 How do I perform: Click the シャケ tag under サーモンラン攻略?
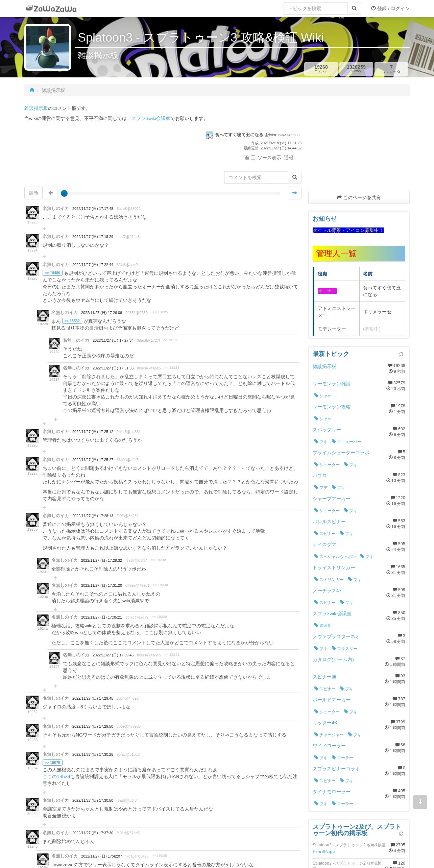tap(323, 418)
